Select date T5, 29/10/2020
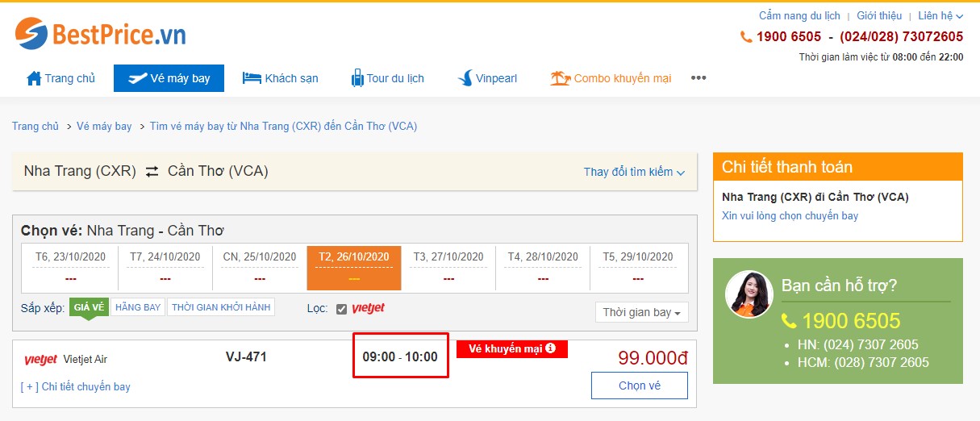Screen dimensions: 980x421 (637, 267)
